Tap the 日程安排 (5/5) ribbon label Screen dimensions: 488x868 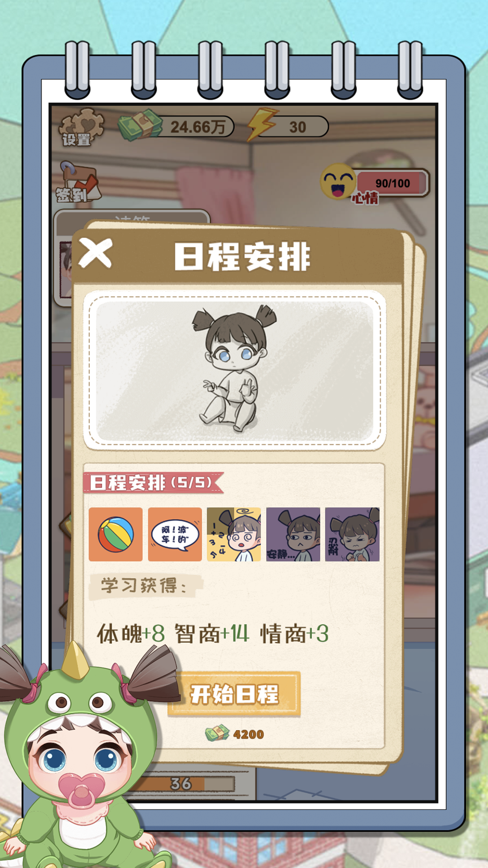[x=153, y=482]
